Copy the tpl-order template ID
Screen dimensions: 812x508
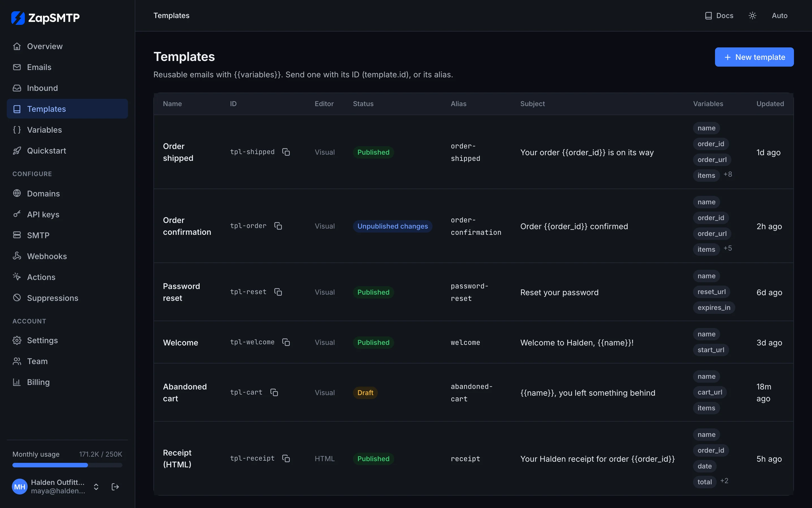(x=278, y=226)
